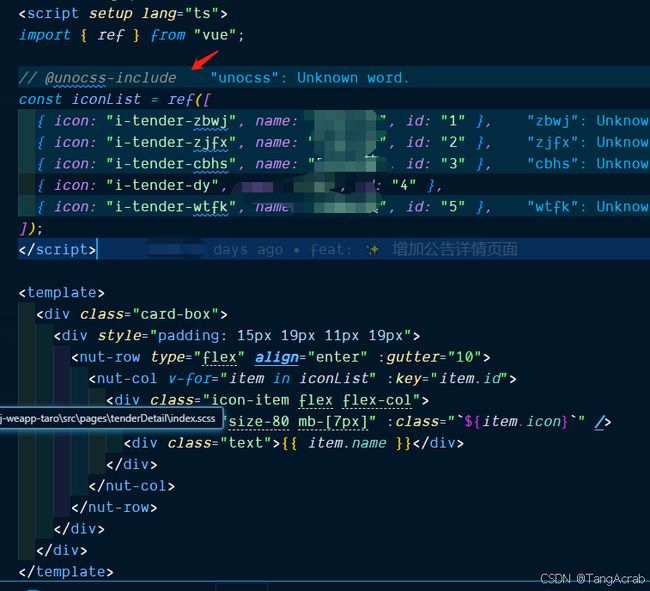
Task: Click the string "i-tender-zjfx"
Action: (x=171, y=142)
